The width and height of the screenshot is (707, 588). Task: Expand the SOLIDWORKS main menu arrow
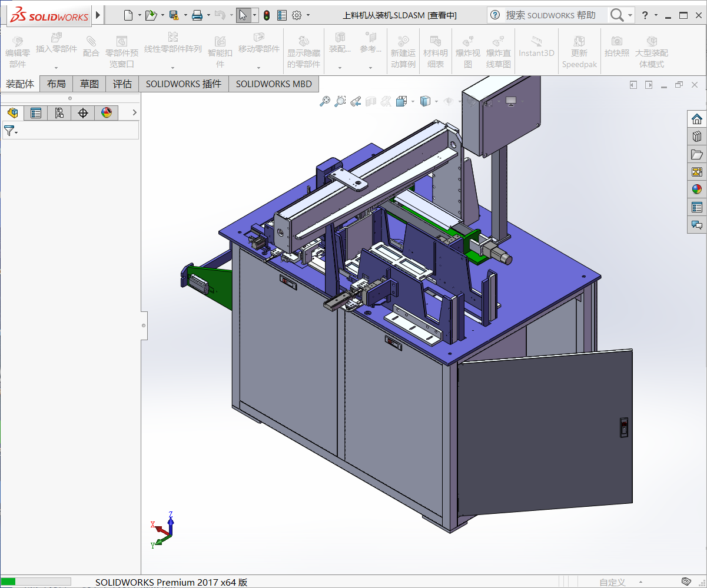[98, 15]
